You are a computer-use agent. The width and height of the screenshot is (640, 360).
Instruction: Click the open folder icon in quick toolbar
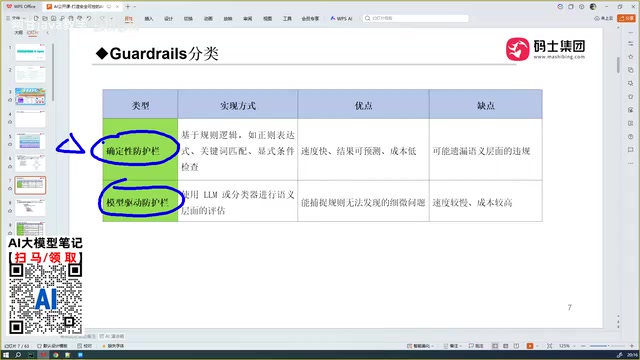click(45, 18)
